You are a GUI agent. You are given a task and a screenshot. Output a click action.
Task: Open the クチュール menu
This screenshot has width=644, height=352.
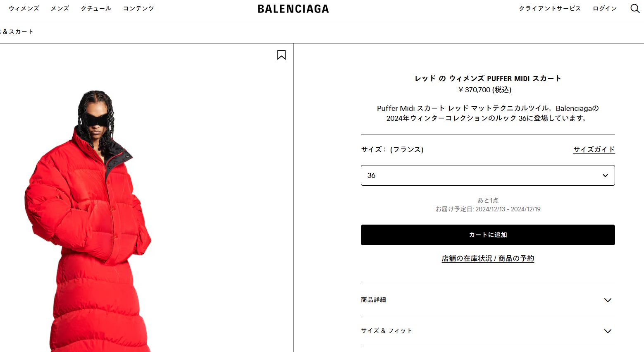tap(96, 8)
